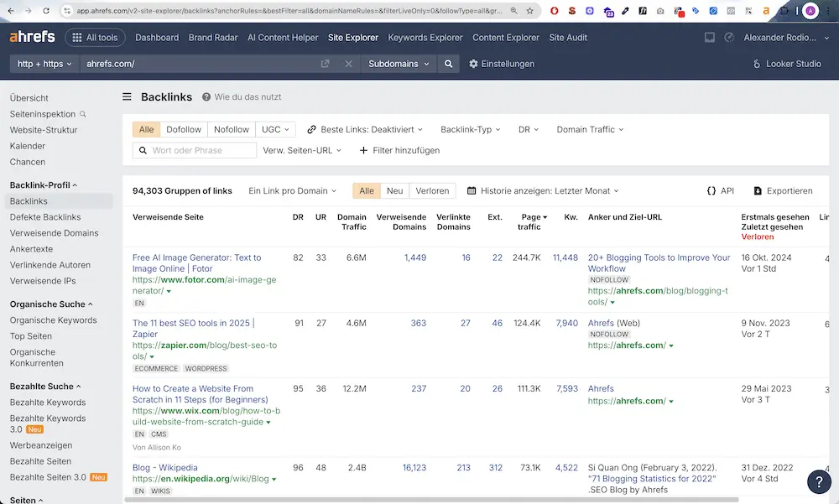Clear the URL field with the X icon
This screenshot has width=839, height=504.
point(348,64)
